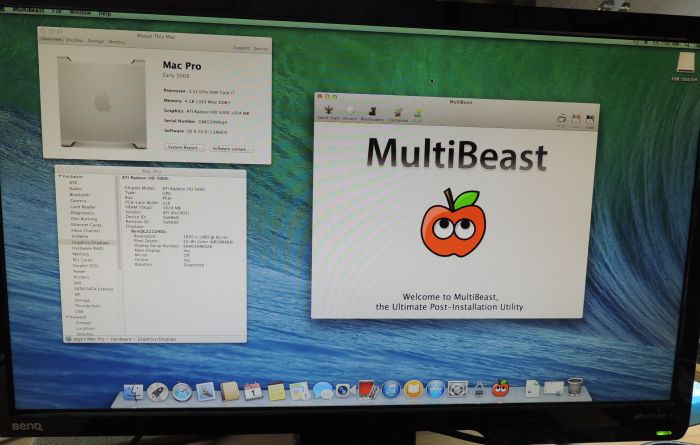The height and width of the screenshot is (445, 700).
Task: Select Bluetooth in System Information sidebar
Action: point(80,195)
